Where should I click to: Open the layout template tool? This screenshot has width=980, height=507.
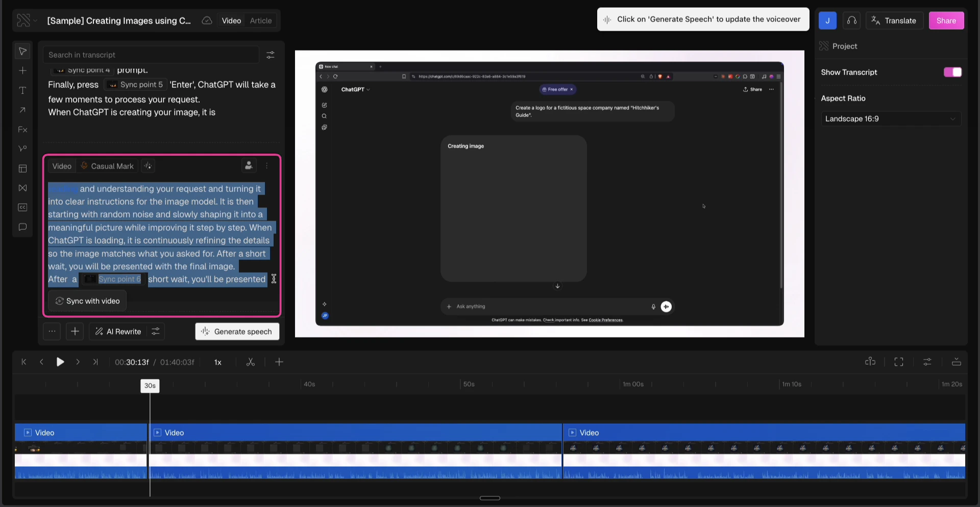[x=22, y=168]
